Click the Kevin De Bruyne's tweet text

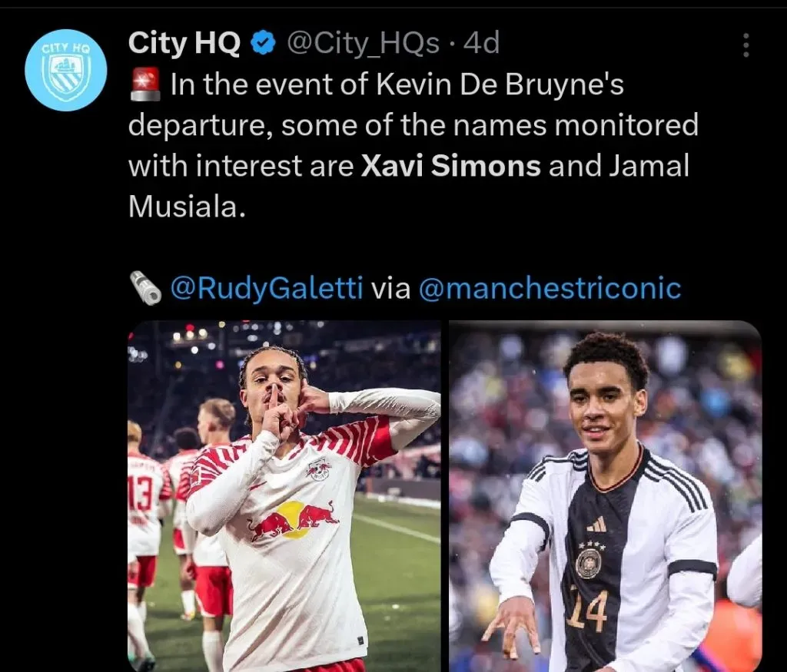coord(500,84)
